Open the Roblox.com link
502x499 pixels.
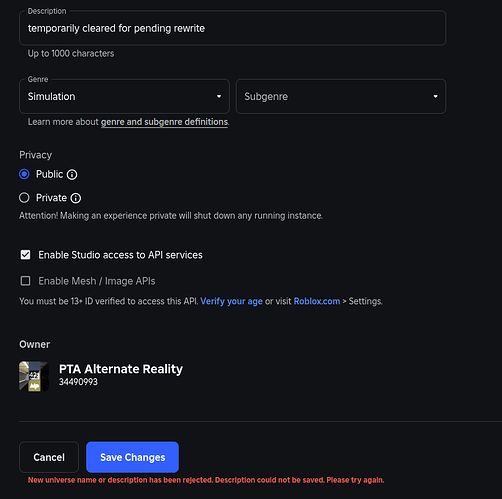click(x=317, y=301)
